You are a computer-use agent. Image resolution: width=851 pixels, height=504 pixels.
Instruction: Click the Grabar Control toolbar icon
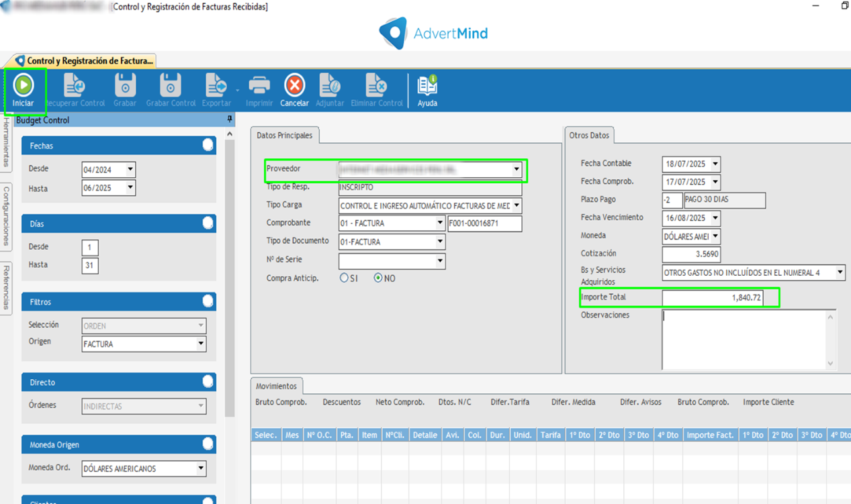(171, 85)
